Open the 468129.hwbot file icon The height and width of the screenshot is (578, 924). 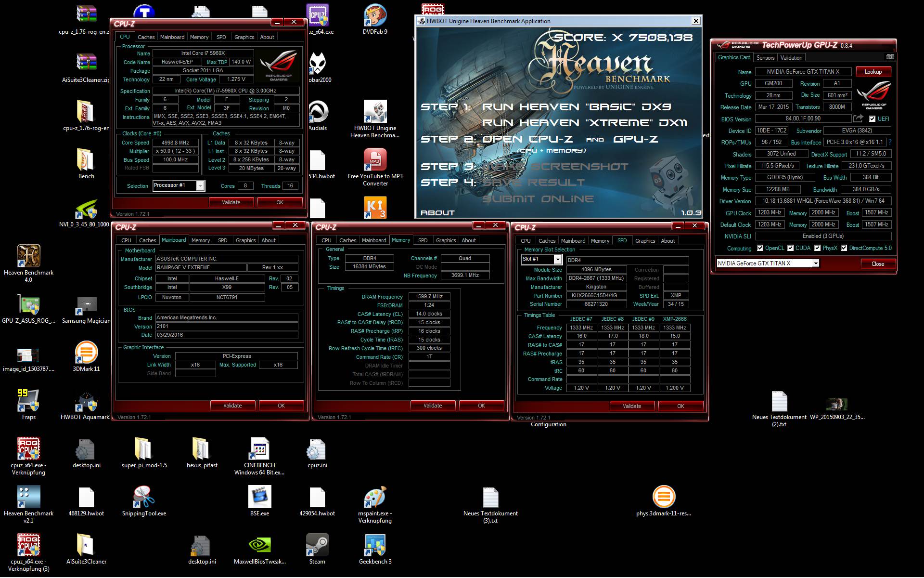coord(86,497)
